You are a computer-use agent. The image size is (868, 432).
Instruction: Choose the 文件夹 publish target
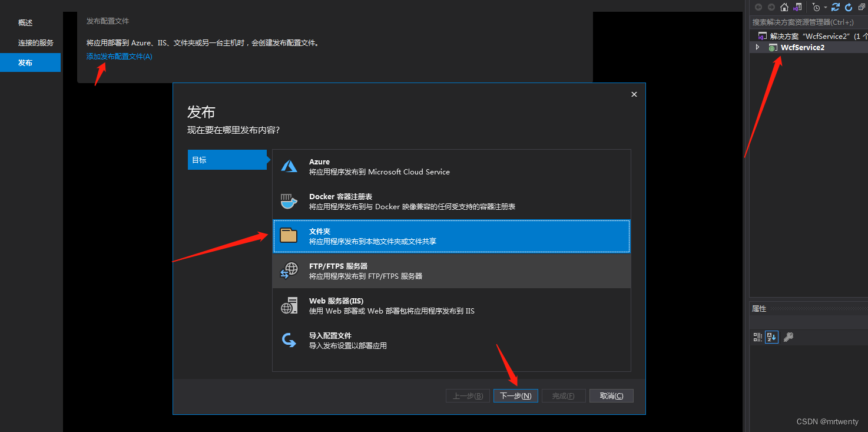point(452,236)
